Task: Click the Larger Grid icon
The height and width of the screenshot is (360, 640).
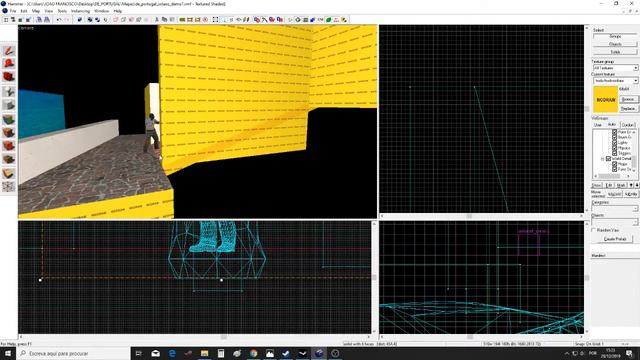Action: [28, 20]
